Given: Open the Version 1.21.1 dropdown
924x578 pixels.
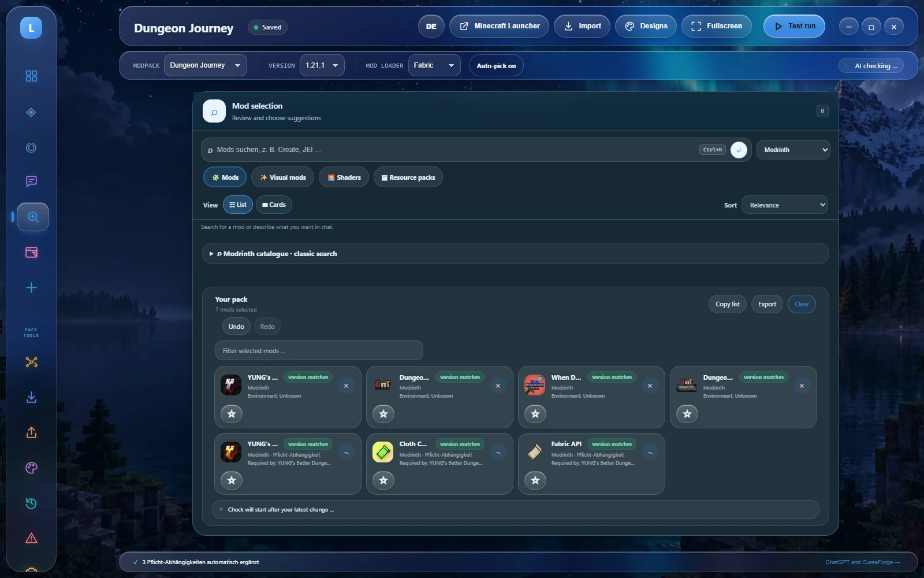Looking at the screenshot, I should tap(322, 65).
